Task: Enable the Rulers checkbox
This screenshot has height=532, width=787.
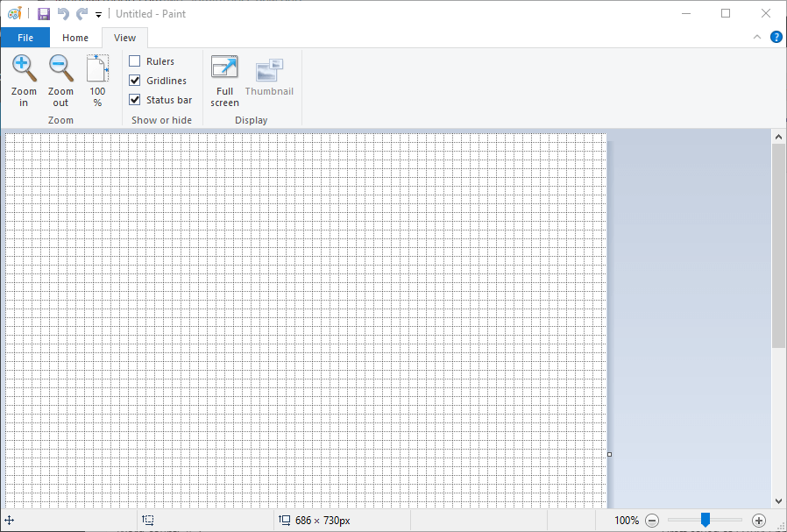Action: pyautogui.click(x=134, y=61)
